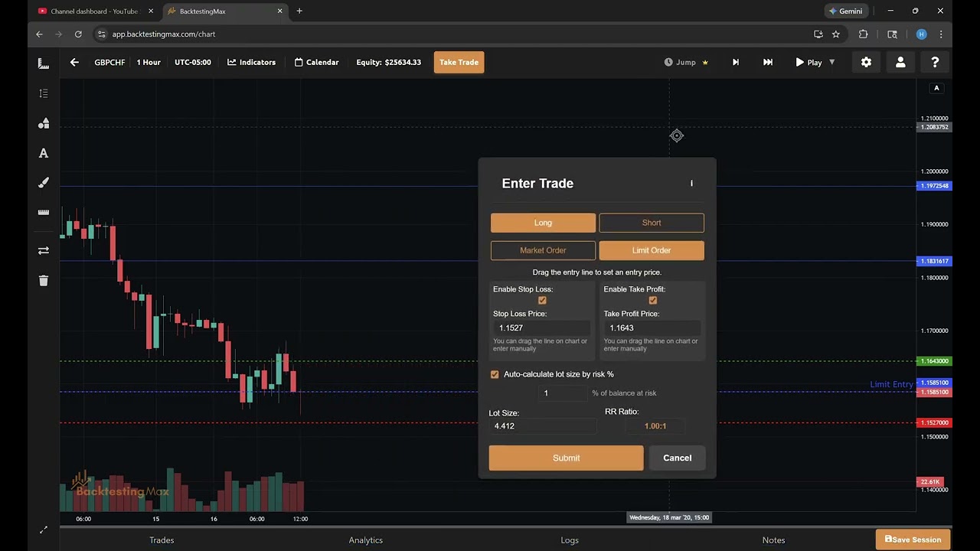
Task: Open the UTC-05:00 timezone selector
Action: (x=193, y=62)
